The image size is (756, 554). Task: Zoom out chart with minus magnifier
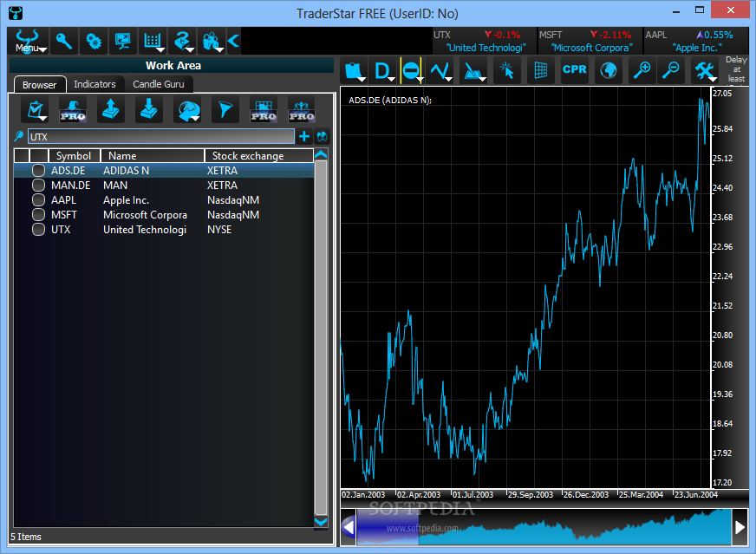671,71
